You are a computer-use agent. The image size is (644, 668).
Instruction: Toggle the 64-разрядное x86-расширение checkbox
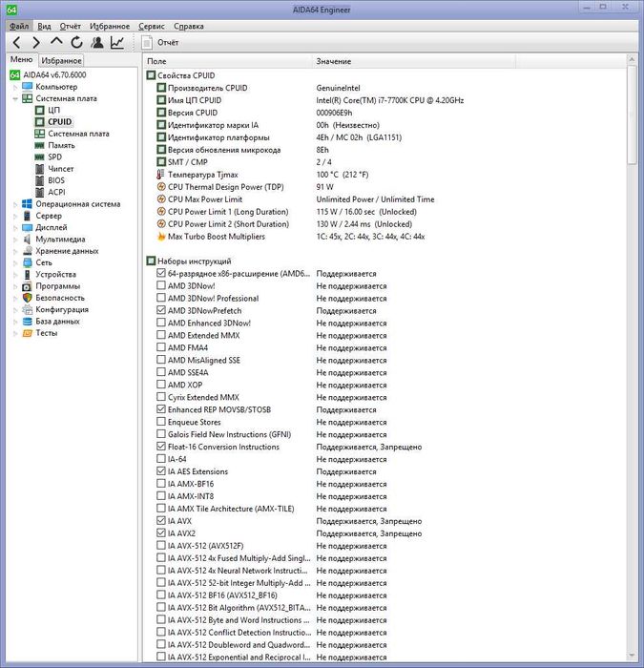tap(161, 273)
